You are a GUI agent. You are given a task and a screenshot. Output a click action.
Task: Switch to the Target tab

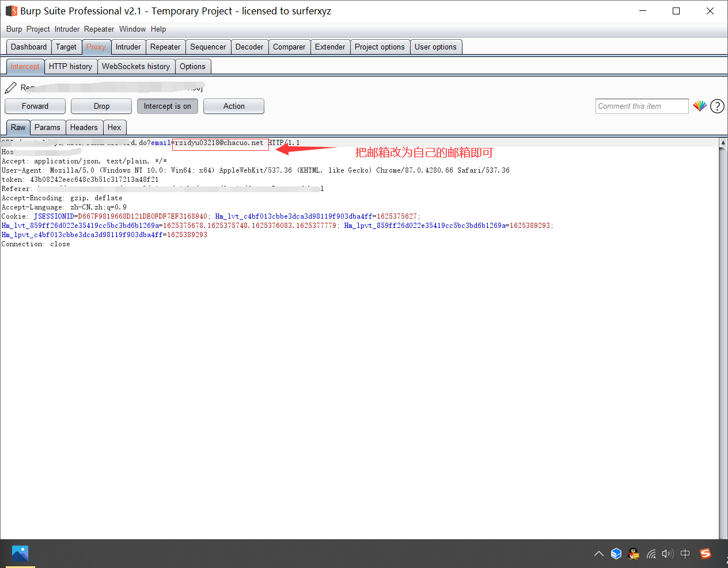[66, 47]
